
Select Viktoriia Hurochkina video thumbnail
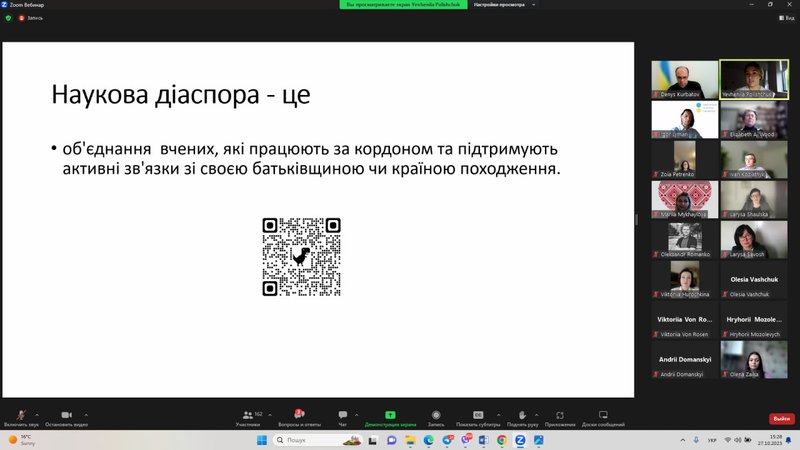coord(685,280)
